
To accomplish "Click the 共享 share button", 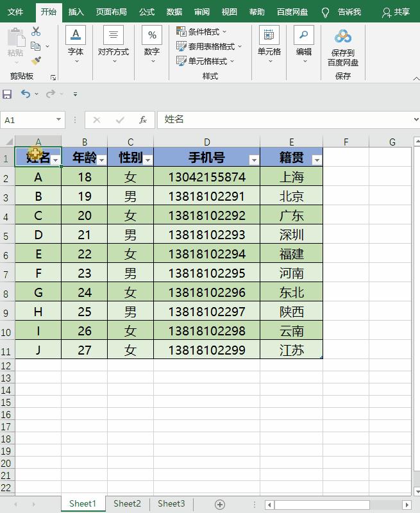I will [x=396, y=12].
